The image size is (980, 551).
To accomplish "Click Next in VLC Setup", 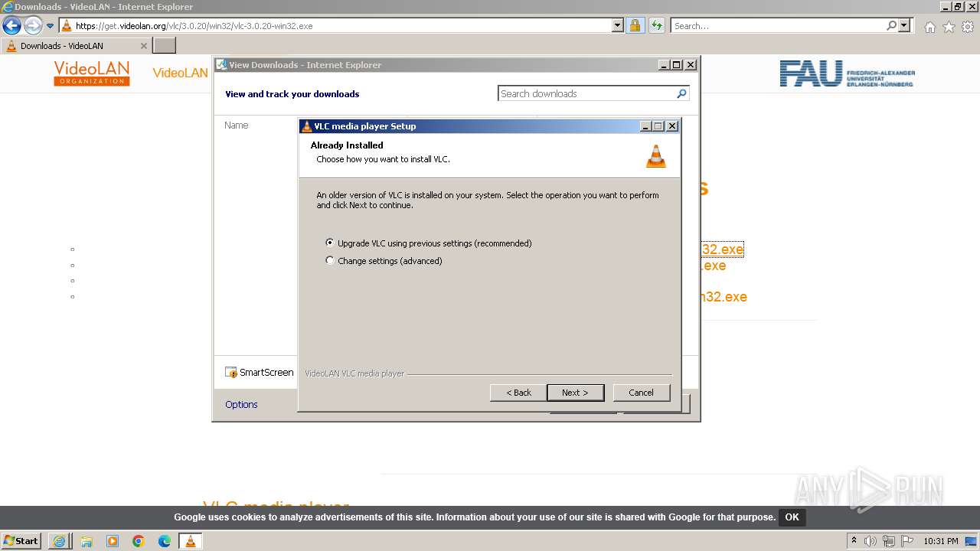I will 575,393.
